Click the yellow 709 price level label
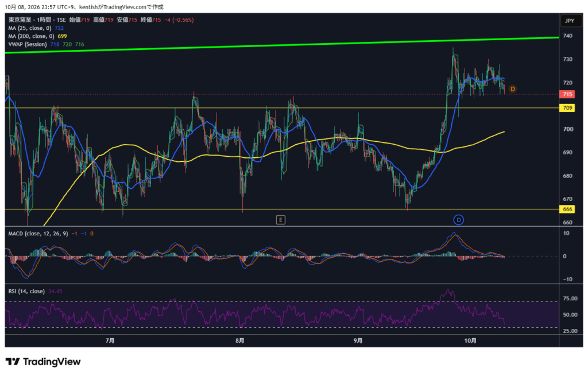The height and width of the screenshot is (376, 588). (x=567, y=108)
